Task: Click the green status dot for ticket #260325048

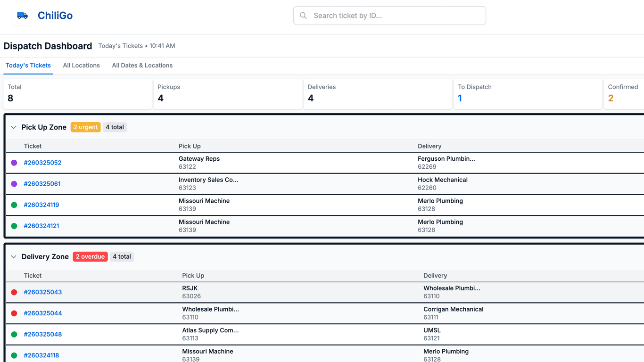Action: click(x=14, y=335)
